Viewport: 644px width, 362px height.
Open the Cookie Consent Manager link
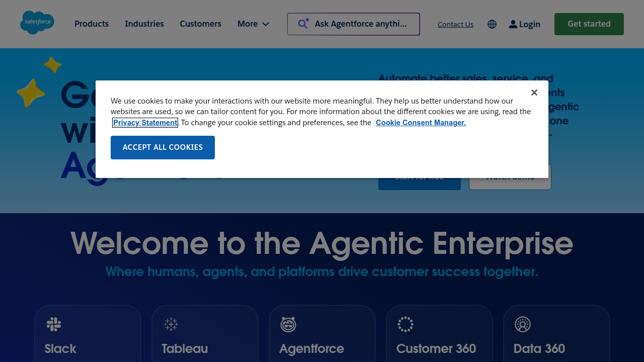click(421, 123)
